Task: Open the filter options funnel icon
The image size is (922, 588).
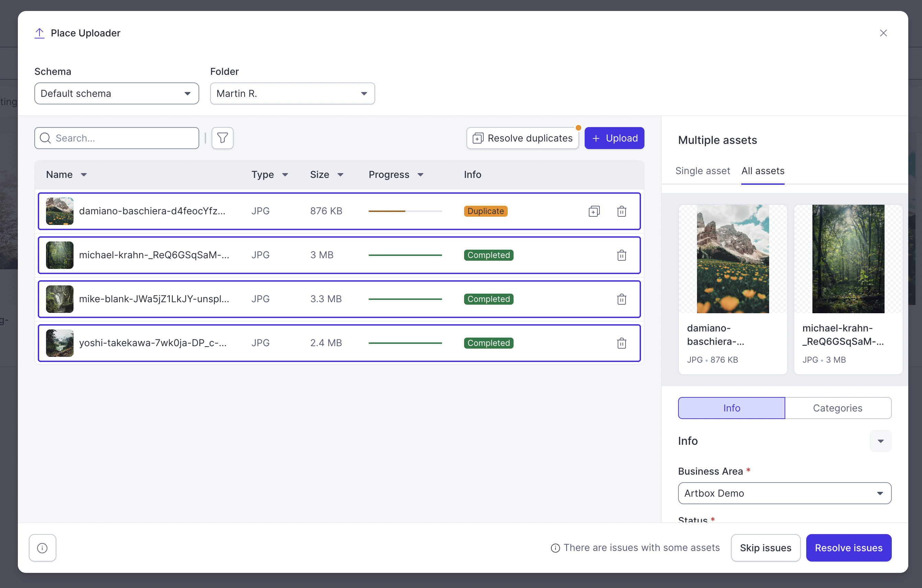Action: pos(223,138)
